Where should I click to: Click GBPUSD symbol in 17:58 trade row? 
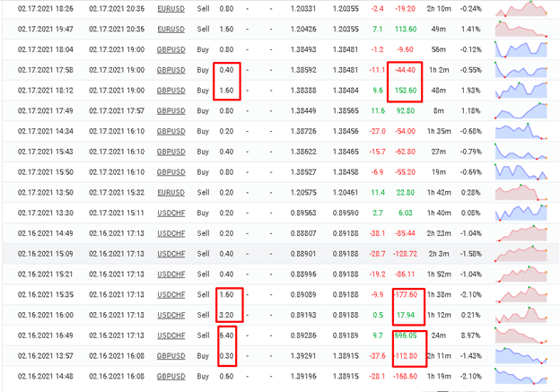tap(171, 70)
